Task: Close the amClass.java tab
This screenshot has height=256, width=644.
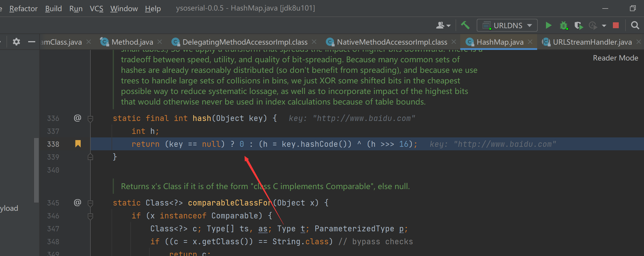Action: (x=89, y=42)
